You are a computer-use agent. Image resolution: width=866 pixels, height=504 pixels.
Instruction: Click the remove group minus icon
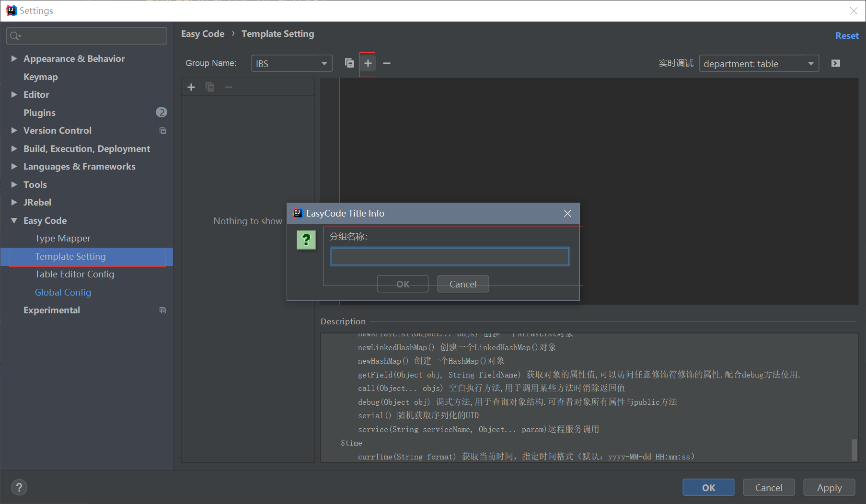(387, 63)
